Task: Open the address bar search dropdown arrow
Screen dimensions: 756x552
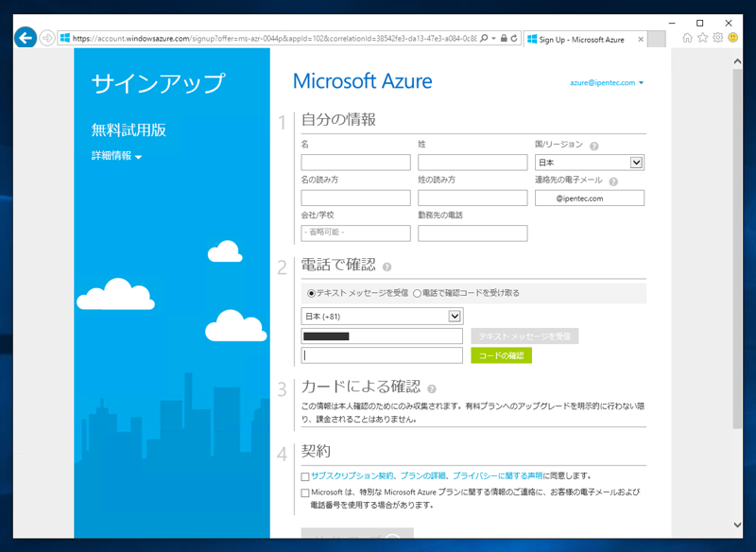Action: [x=493, y=39]
